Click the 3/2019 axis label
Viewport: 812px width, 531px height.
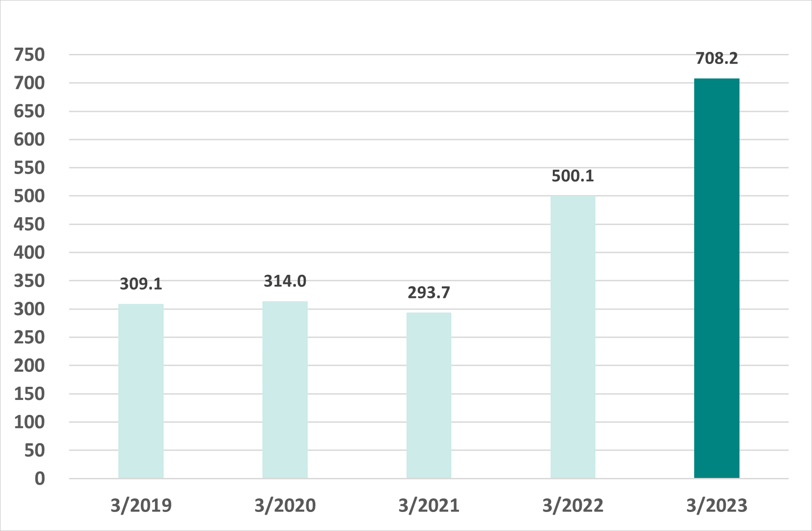141,506
